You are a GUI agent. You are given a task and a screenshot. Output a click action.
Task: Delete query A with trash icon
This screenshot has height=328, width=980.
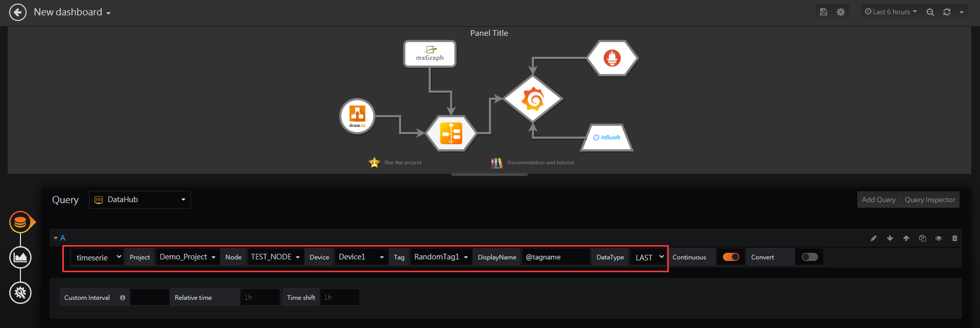pos(954,238)
